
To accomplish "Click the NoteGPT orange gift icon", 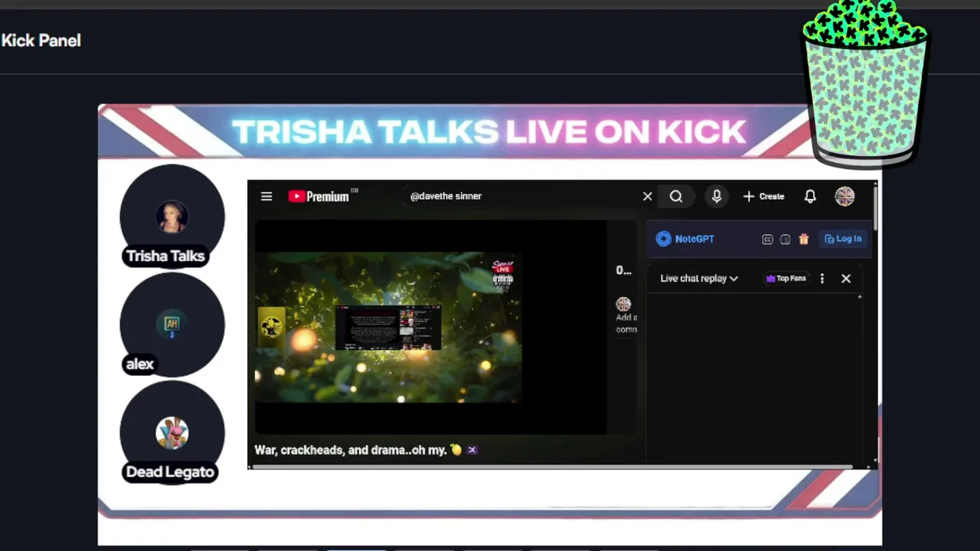I will [804, 240].
